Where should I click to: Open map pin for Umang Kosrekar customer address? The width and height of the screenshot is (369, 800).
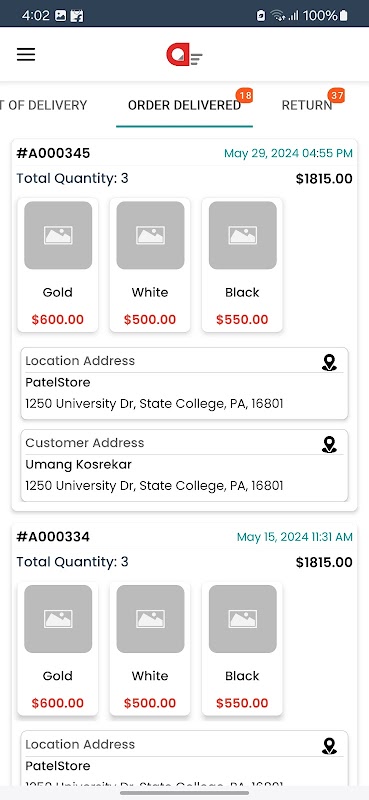330,444
